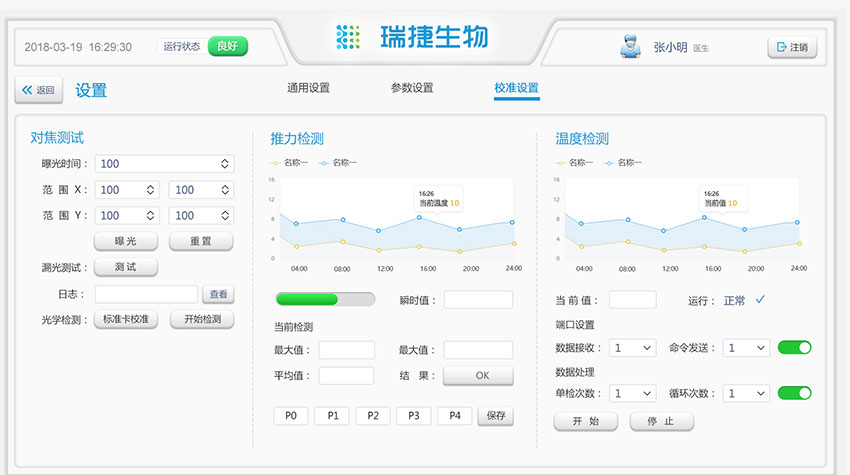850x475 pixels.
Task: Click the 曝光 button
Action: pyautogui.click(x=125, y=241)
